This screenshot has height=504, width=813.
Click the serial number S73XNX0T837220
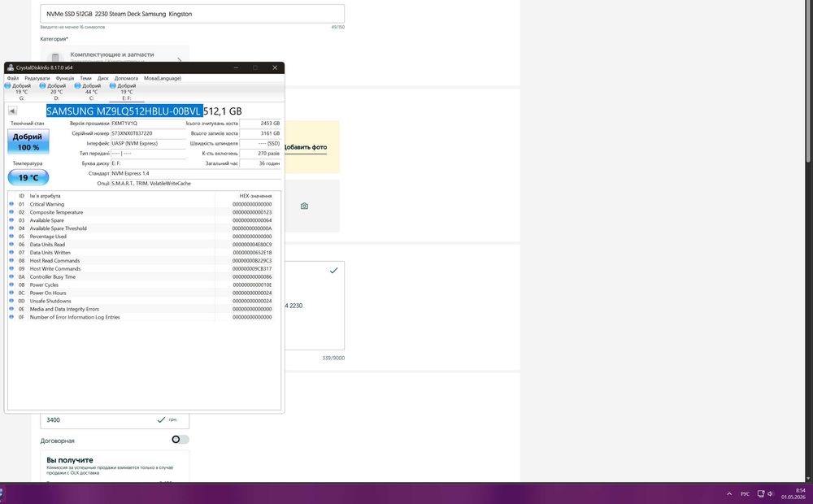coord(148,133)
